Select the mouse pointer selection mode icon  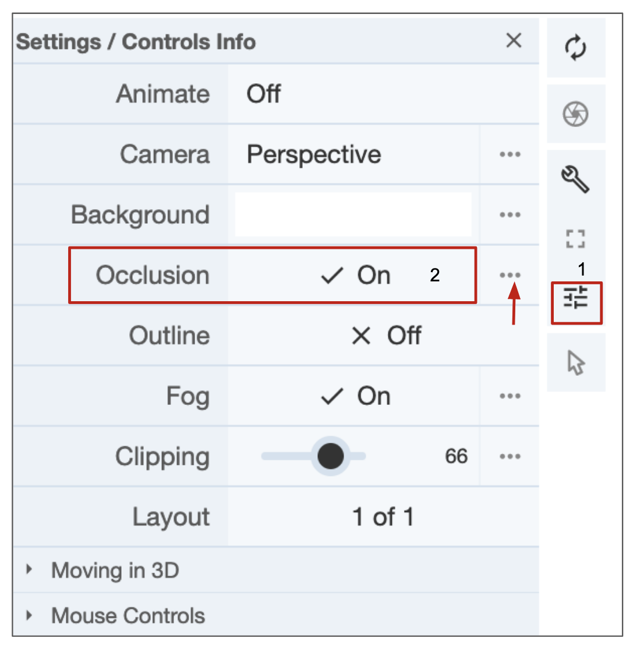(x=576, y=363)
